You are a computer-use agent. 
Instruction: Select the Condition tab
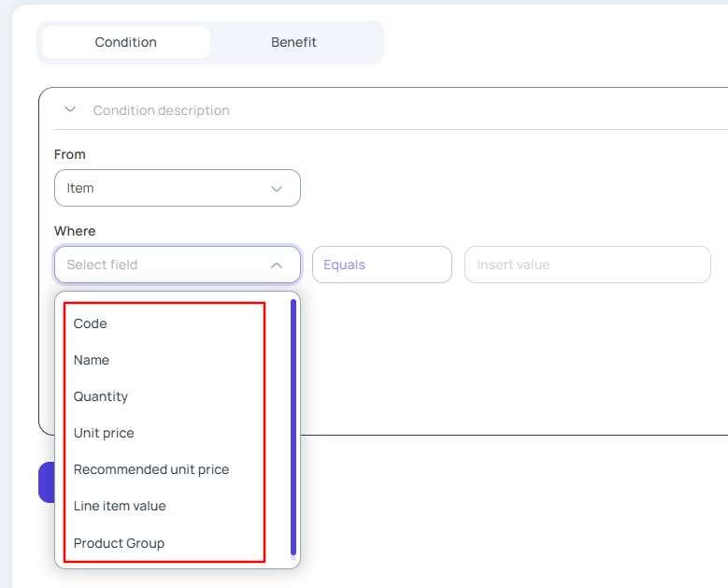pyautogui.click(x=126, y=42)
